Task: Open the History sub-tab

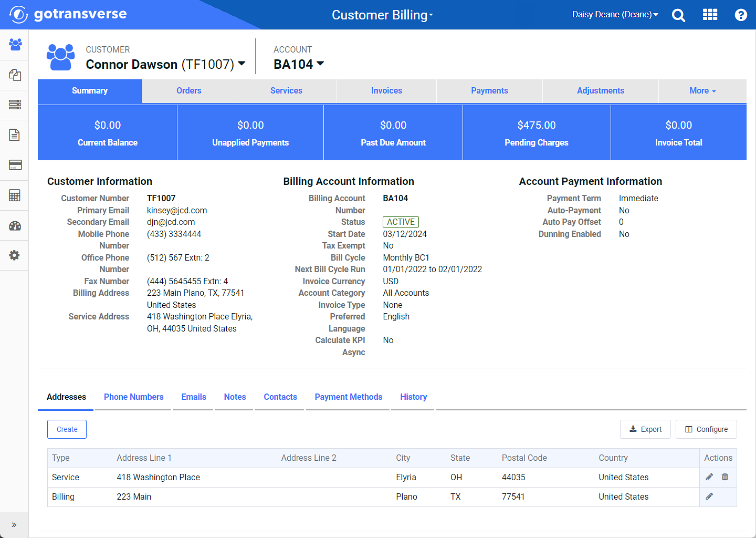Action: (414, 397)
